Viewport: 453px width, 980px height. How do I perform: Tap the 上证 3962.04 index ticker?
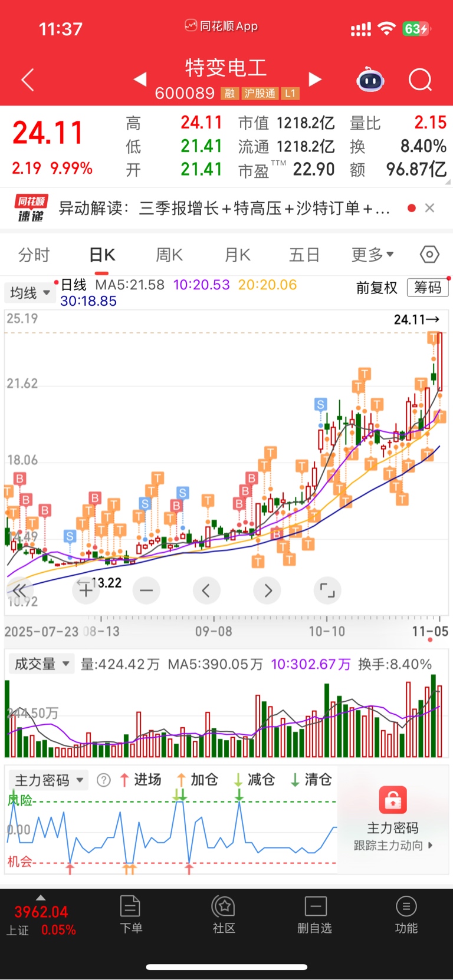click(41, 920)
